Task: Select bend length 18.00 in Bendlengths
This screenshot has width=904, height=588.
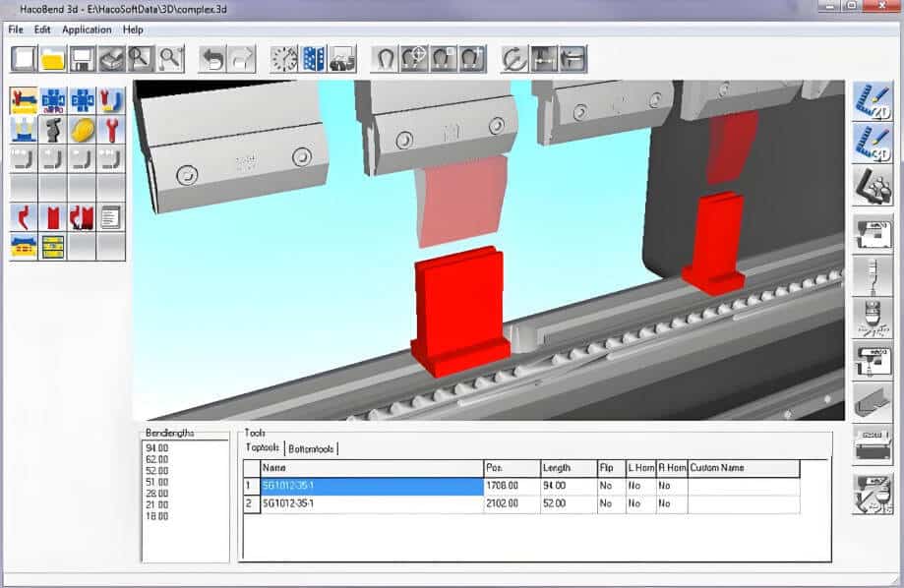Action: 156,516
